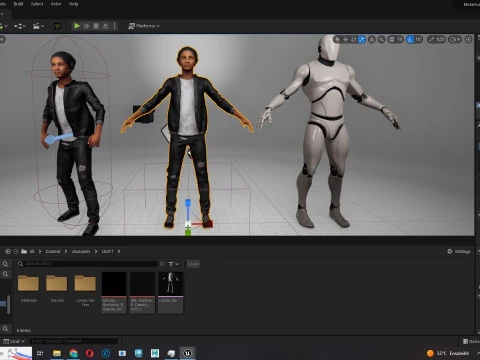This screenshot has height=360, width=480.
Task: Expand chevron after last breadcrumb folder
Action: [x=119, y=251]
